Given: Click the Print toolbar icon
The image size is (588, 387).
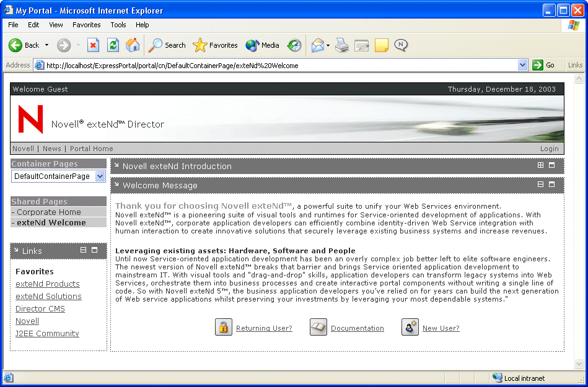Looking at the screenshot, I should 341,45.
